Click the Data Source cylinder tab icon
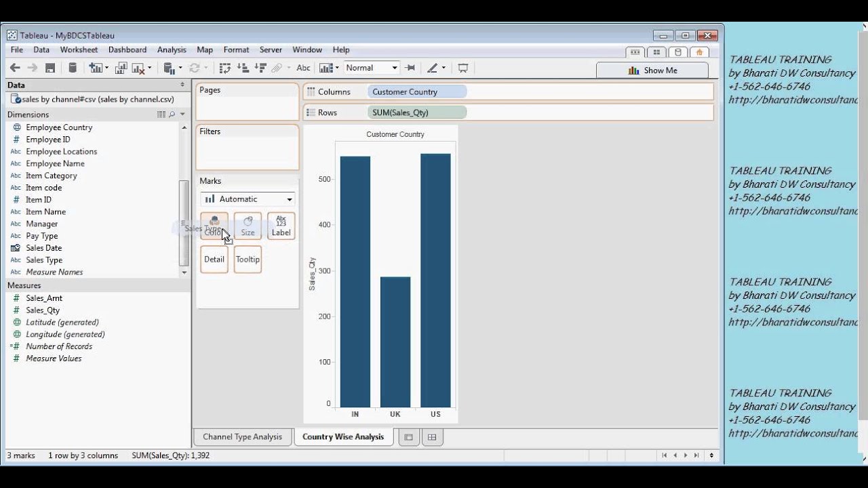This screenshot has height=488, width=868. pos(677,52)
